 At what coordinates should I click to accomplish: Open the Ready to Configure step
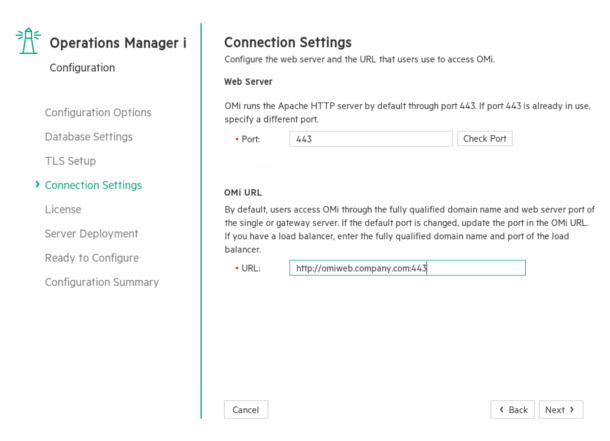[x=92, y=258]
